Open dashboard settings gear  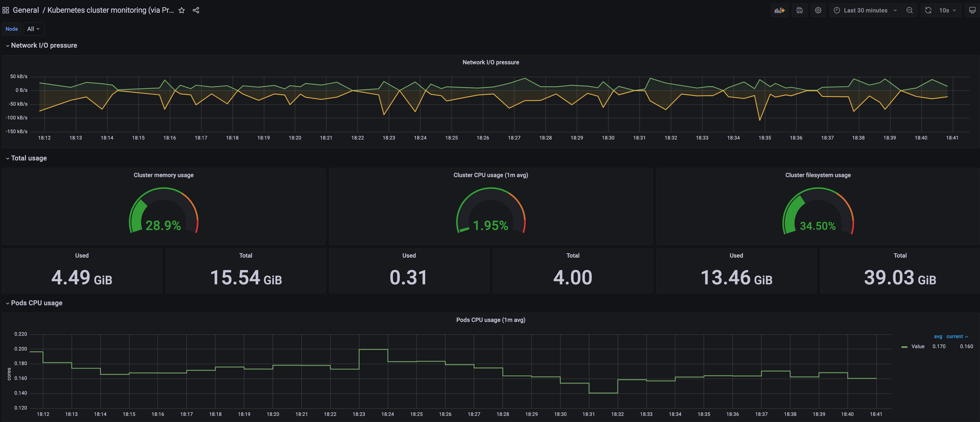(818, 10)
